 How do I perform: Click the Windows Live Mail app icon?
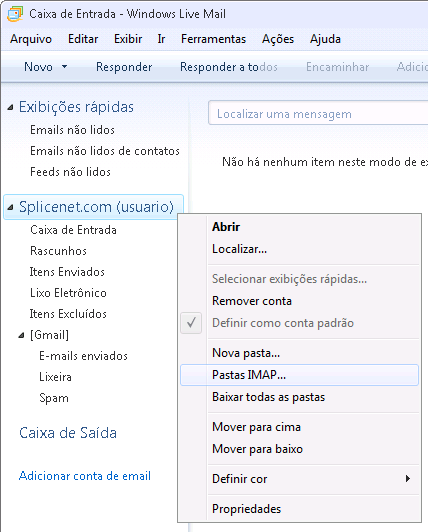coord(15,14)
